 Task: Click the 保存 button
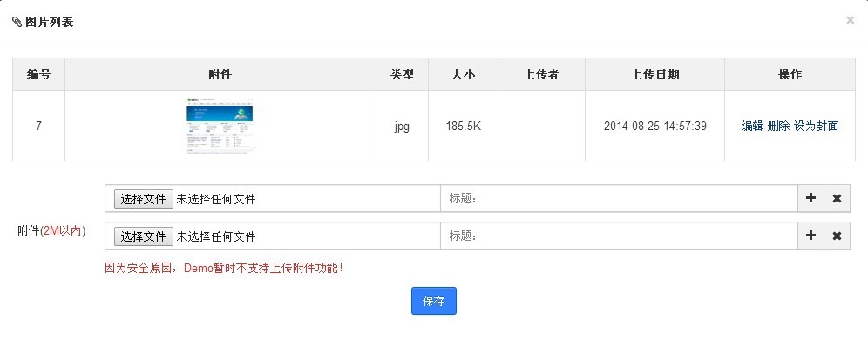[x=433, y=301]
